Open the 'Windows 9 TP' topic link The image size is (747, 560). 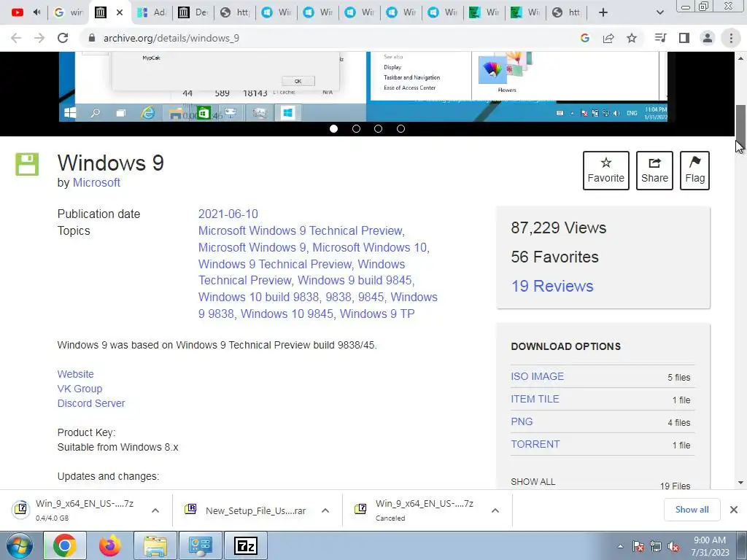coord(377,314)
